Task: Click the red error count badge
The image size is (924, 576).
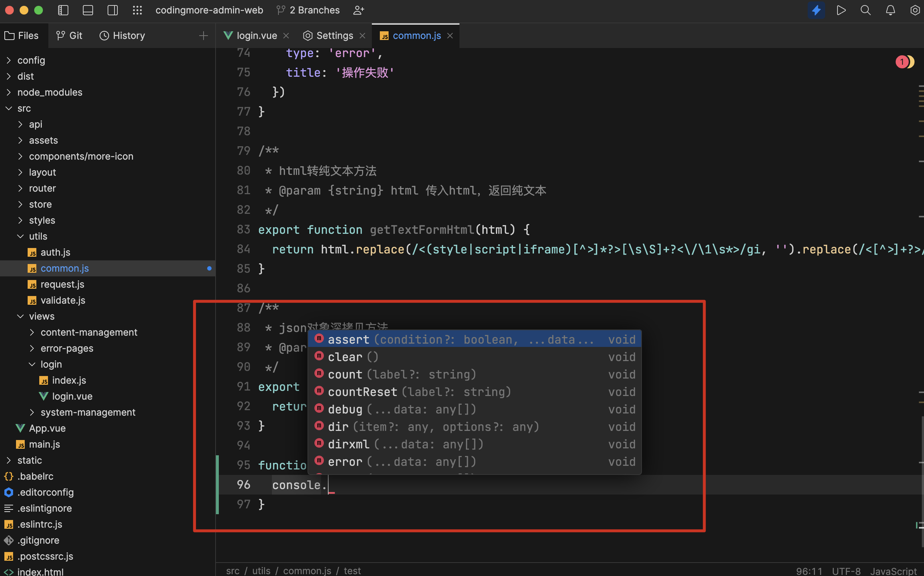Action: click(x=901, y=62)
